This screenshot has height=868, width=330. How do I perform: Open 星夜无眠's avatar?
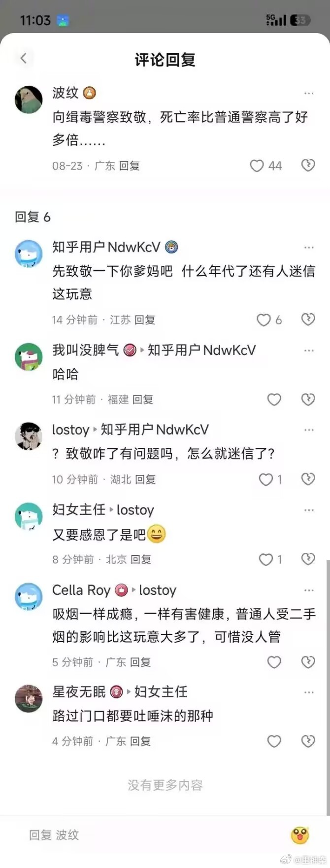[x=29, y=698]
